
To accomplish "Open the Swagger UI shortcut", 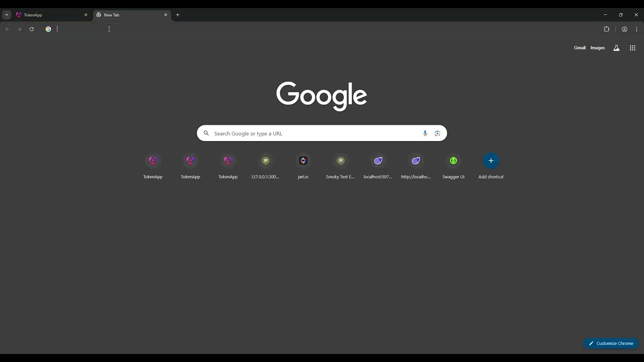I will [453, 166].
